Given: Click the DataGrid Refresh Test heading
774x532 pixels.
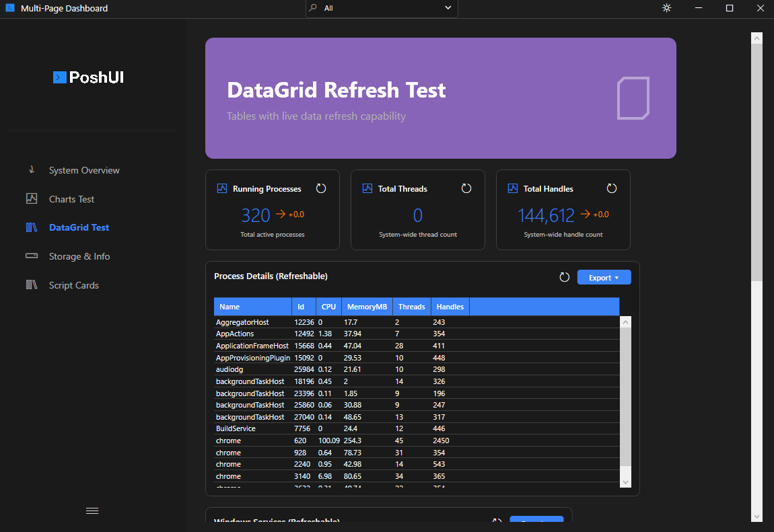Looking at the screenshot, I should [x=336, y=90].
